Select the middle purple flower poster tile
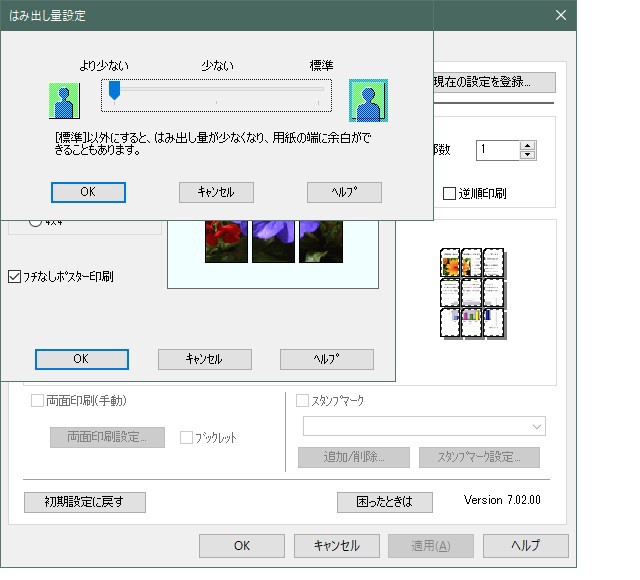The height and width of the screenshot is (580, 640). (x=273, y=241)
